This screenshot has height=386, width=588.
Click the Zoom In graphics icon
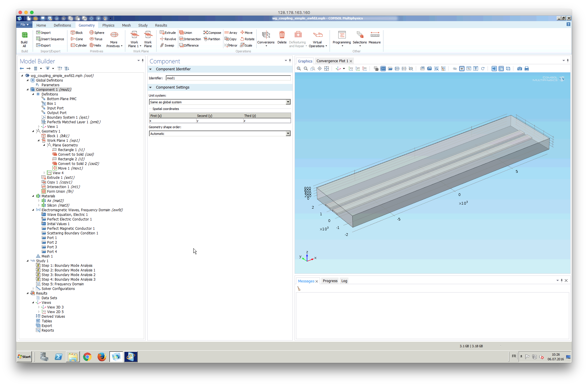coord(299,69)
